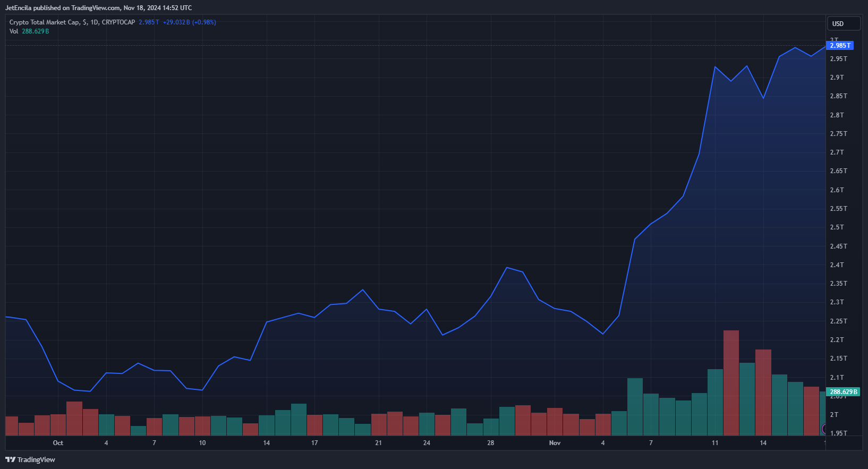The image size is (868, 469).
Task: Open the USD currency selector button
Action: coord(844,23)
